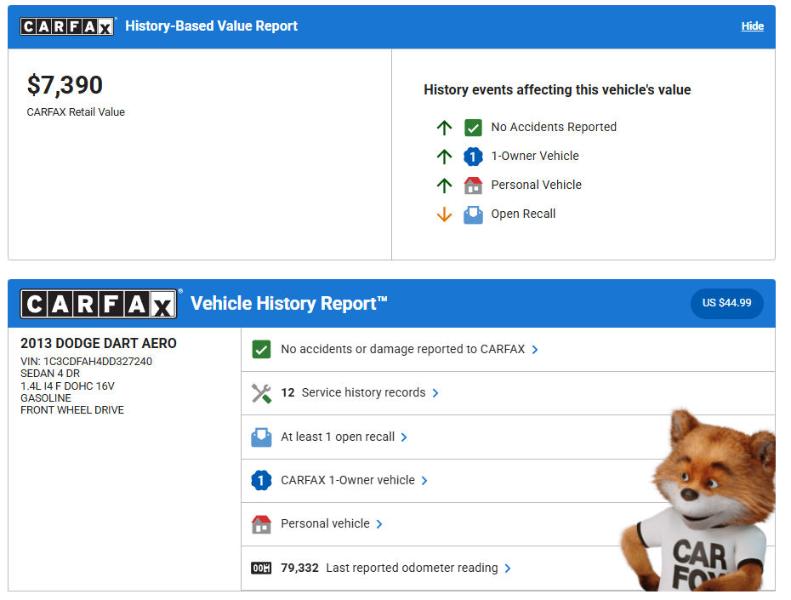
Task: Click the US $44.99 price button
Action: (726, 303)
